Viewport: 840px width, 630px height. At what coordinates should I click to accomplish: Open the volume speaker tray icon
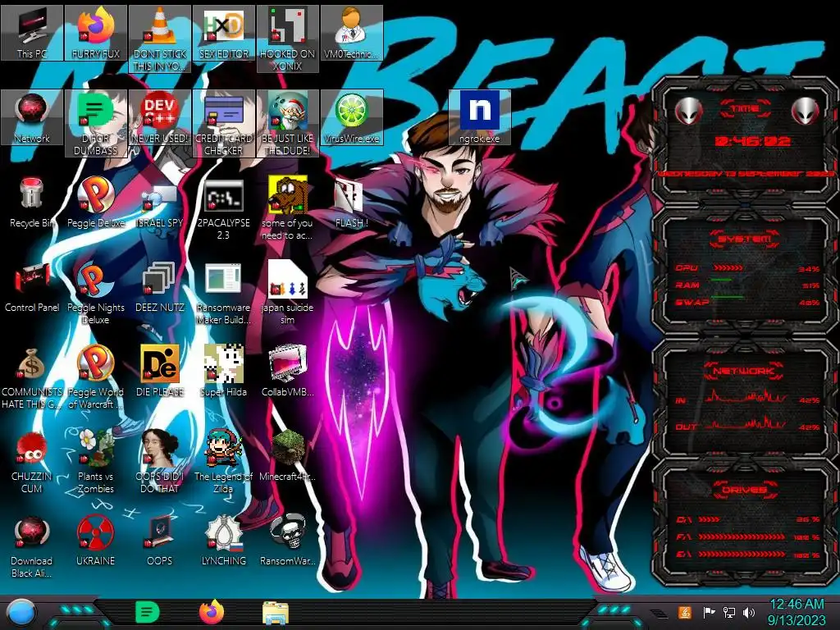(749, 612)
